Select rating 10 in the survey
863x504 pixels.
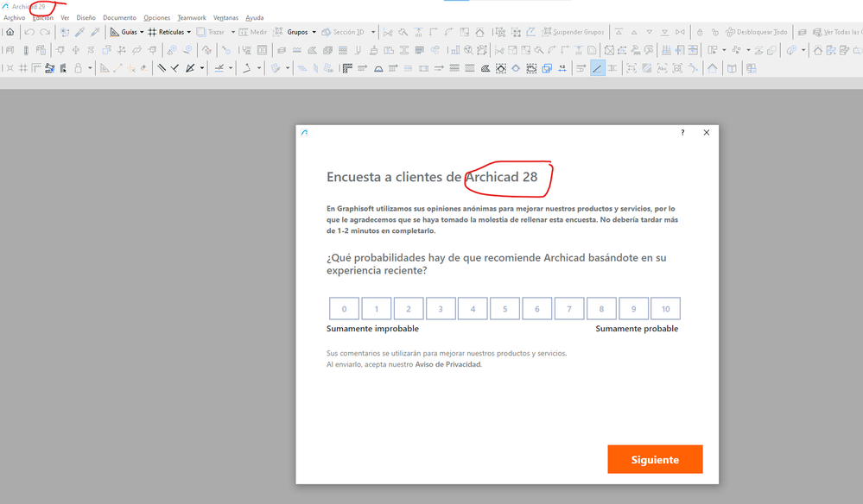665,308
